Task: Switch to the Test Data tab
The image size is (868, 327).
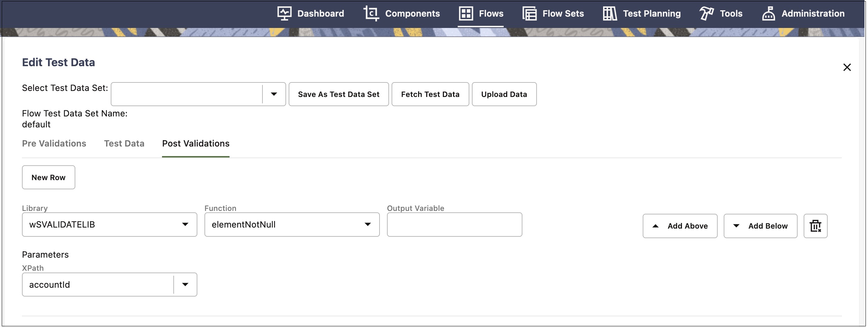Action: tap(124, 144)
